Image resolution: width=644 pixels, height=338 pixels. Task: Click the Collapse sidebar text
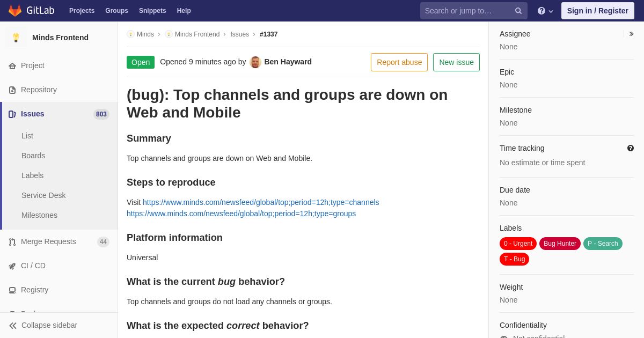point(49,325)
